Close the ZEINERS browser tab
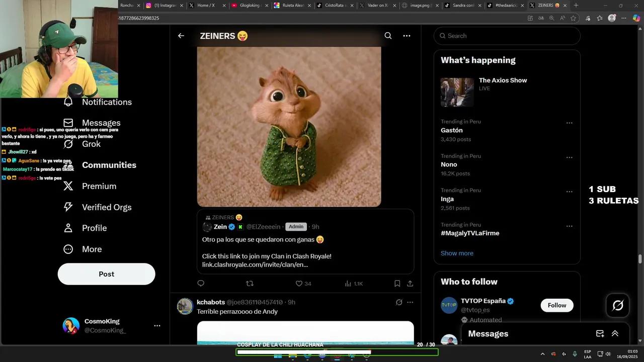Viewport: 644px width, 362px height. (x=565, y=5)
